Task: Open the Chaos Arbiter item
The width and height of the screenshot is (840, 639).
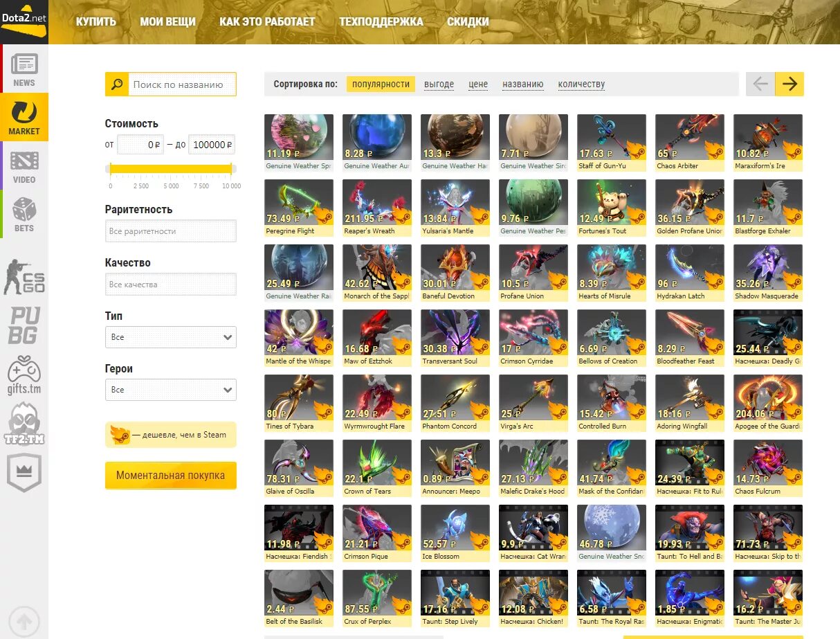Action: tap(690, 143)
